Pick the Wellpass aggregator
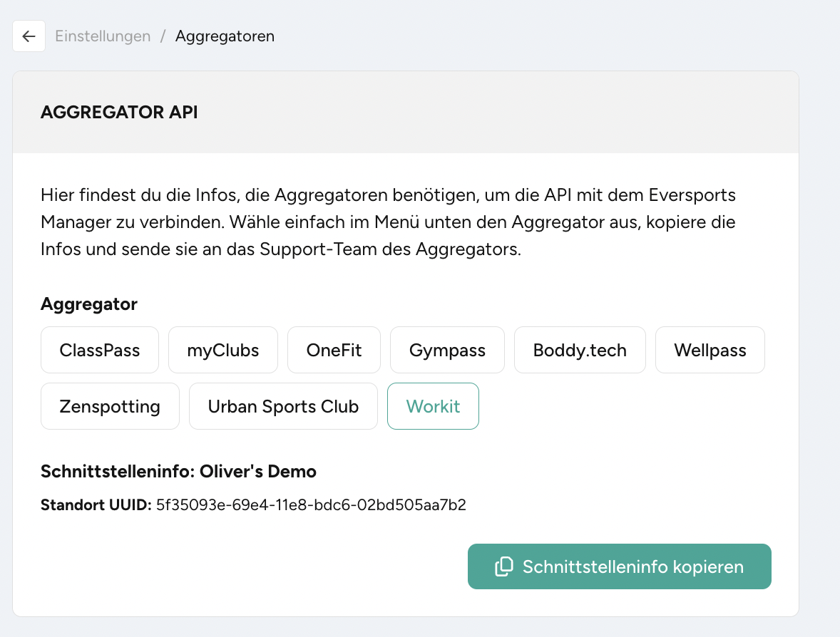 click(710, 350)
